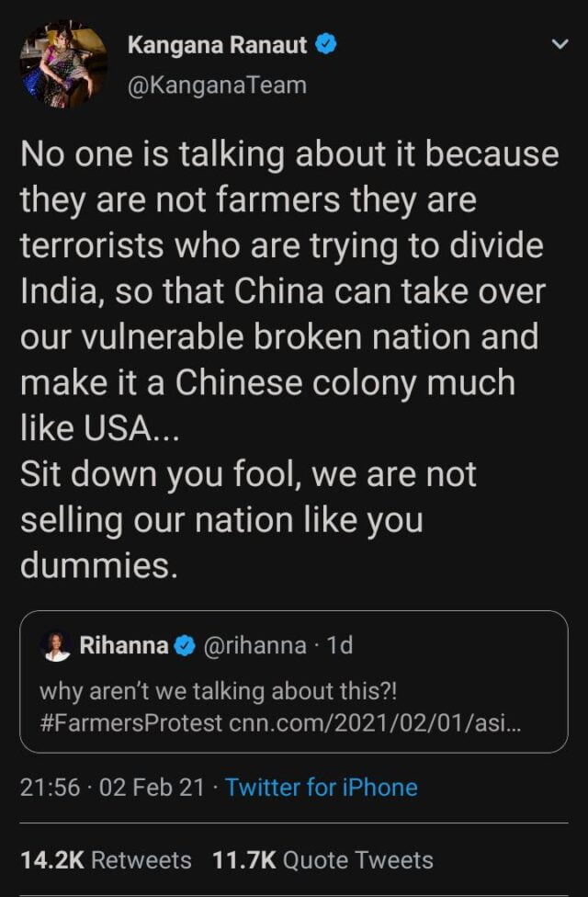Screen dimensions: 588x897
Task: Click Rihanna's blue verified checkmark
Action: (x=184, y=646)
